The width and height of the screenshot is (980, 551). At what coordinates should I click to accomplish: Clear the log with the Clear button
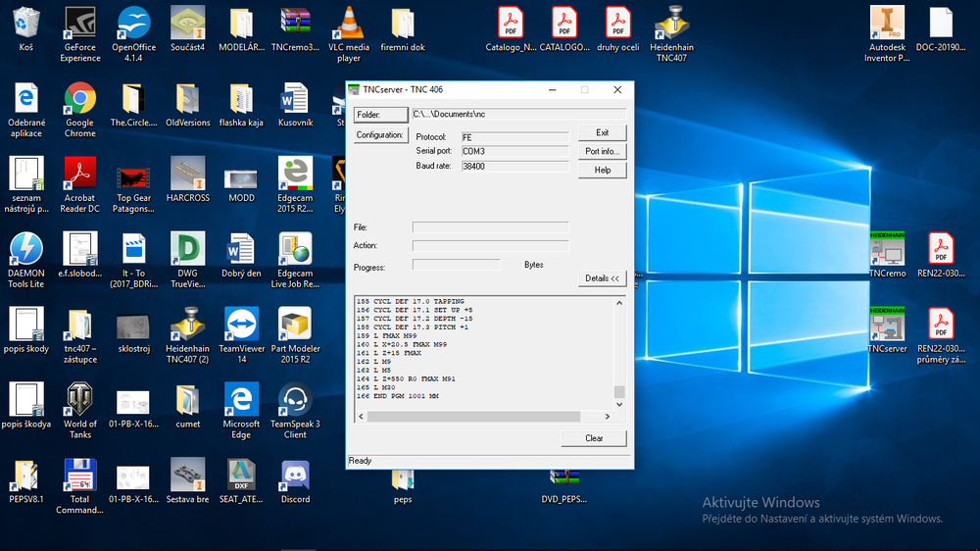pyautogui.click(x=594, y=438)
